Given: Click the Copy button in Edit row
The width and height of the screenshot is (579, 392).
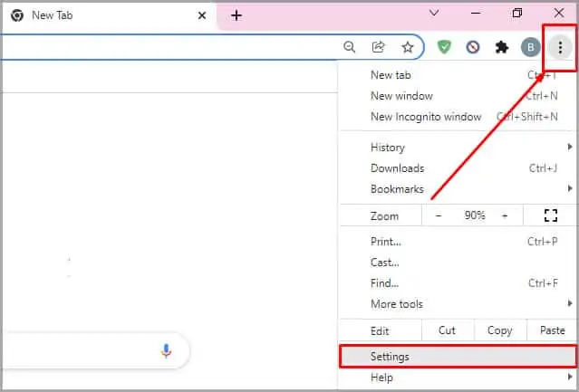Looking at the screenshot, I should 500,330.
